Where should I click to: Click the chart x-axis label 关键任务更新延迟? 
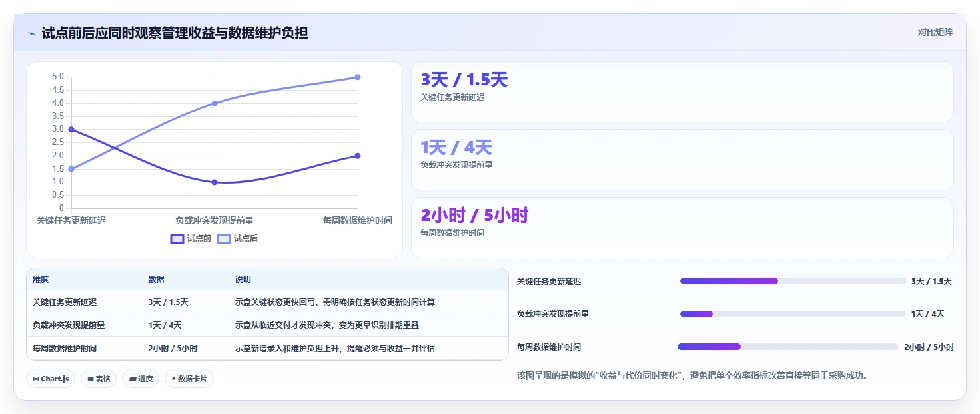coord(71,220)
